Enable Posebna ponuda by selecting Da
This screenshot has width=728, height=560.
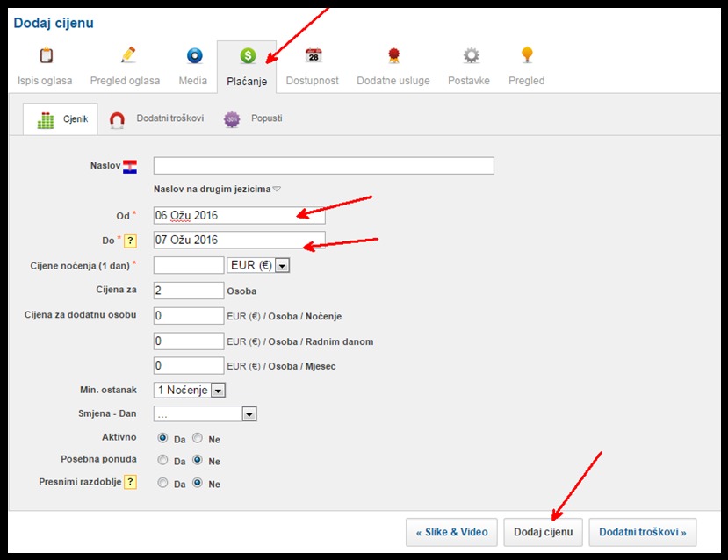coord(162,460)
